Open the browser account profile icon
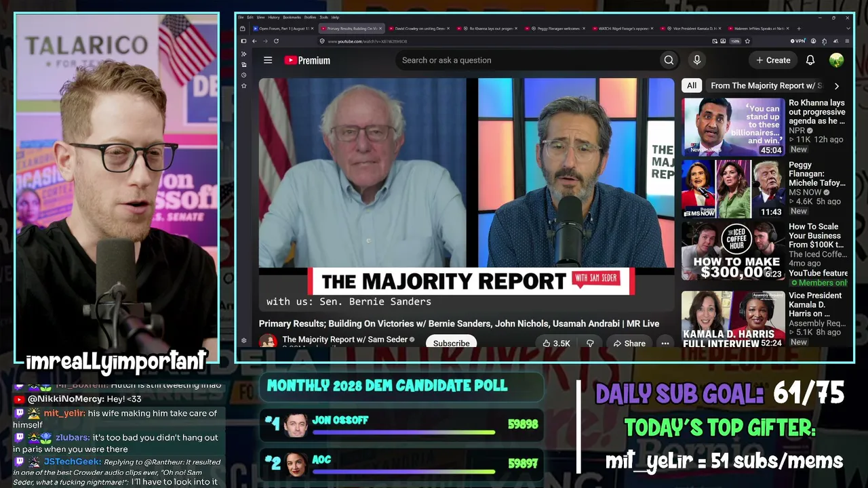 pyautogui.click(x=814, y=41)
